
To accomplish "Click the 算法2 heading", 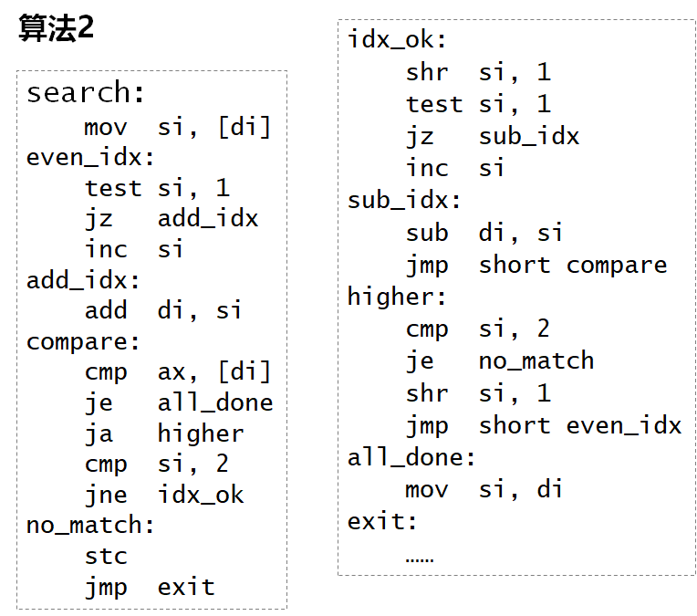I will (56, 27).
